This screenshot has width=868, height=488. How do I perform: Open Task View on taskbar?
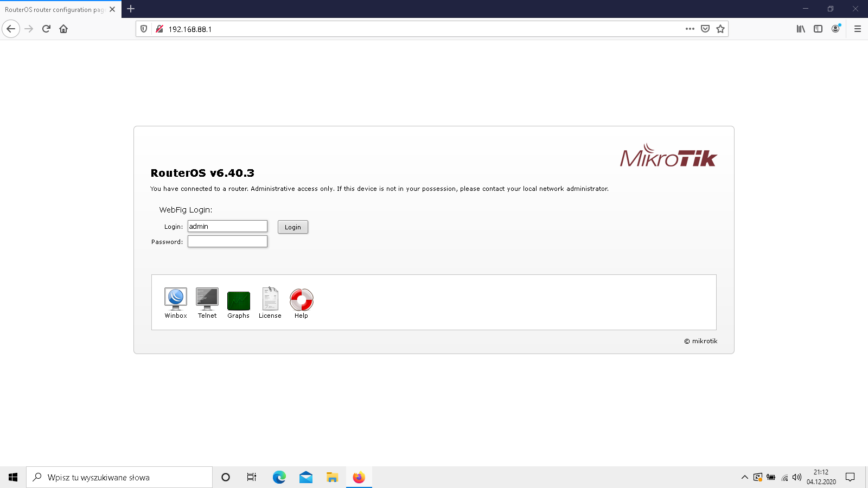pos(252,477)
